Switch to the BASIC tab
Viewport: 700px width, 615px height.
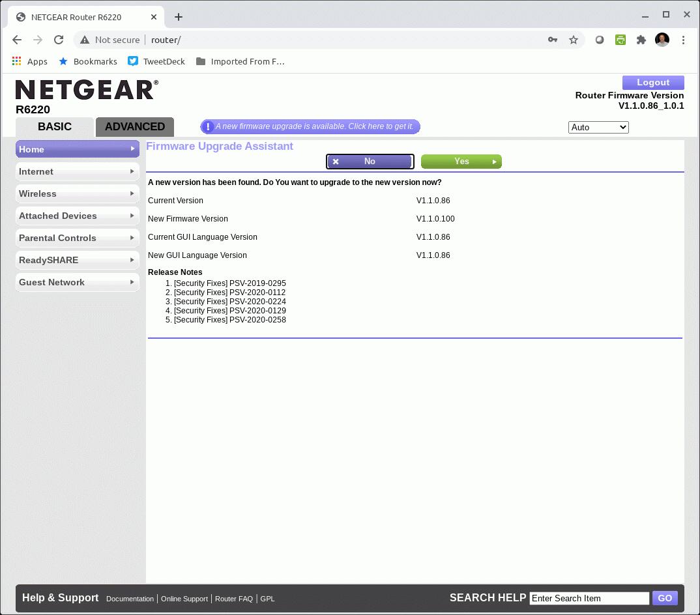pyautogui.click(x=55, y=127)
